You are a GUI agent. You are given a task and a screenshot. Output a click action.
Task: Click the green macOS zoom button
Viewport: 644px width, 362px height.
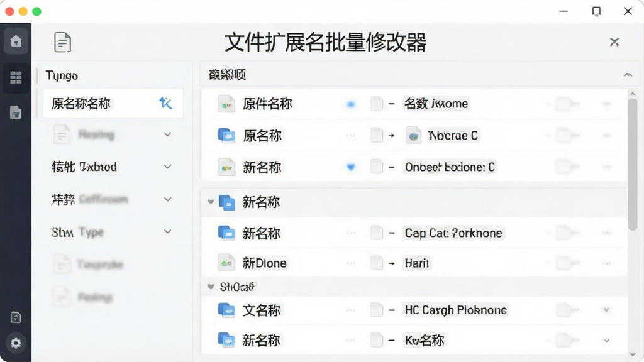36,11
